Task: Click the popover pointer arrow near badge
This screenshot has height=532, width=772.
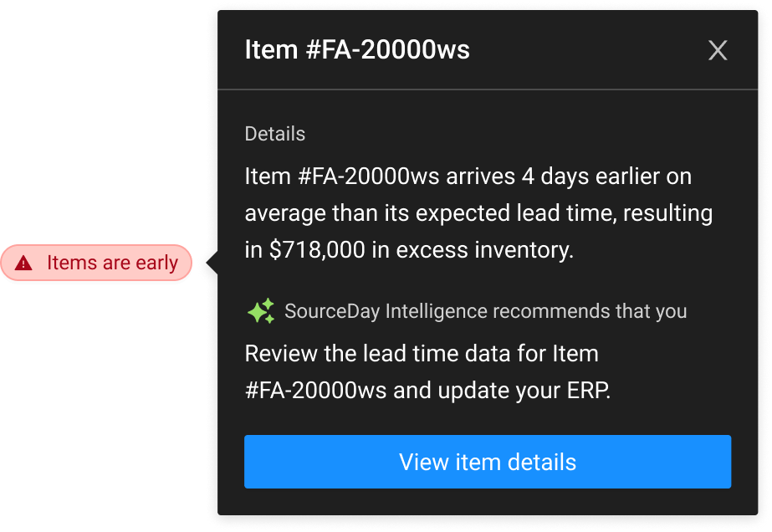Action: (212, 263)
